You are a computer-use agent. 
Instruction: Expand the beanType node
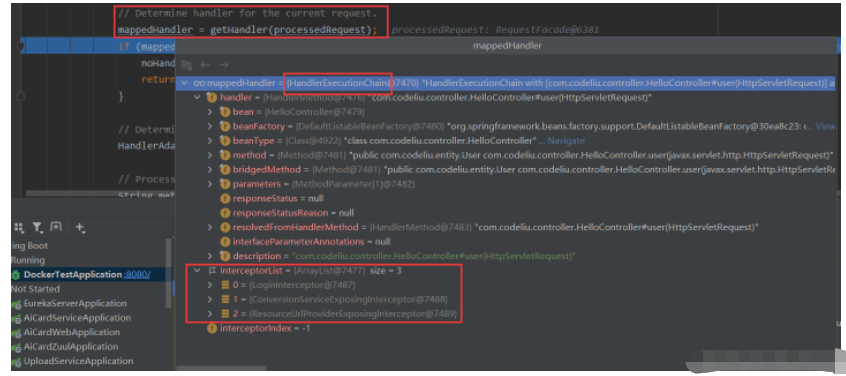[x=210, y=141]
